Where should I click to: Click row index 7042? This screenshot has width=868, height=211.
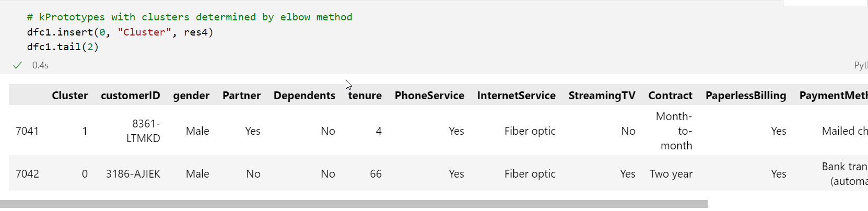point(27,174)
